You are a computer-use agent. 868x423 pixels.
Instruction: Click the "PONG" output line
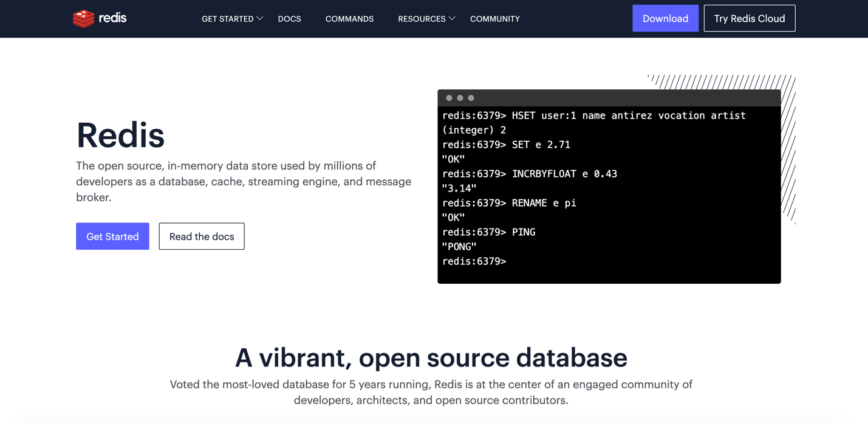[459, 247]
